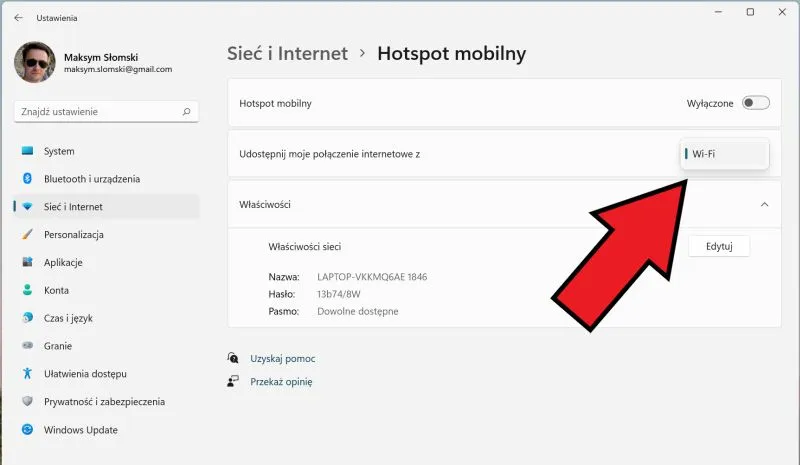The image size is (800, 465).
Task: Click the Czas i język globe icon
Action: pos(28,318)
